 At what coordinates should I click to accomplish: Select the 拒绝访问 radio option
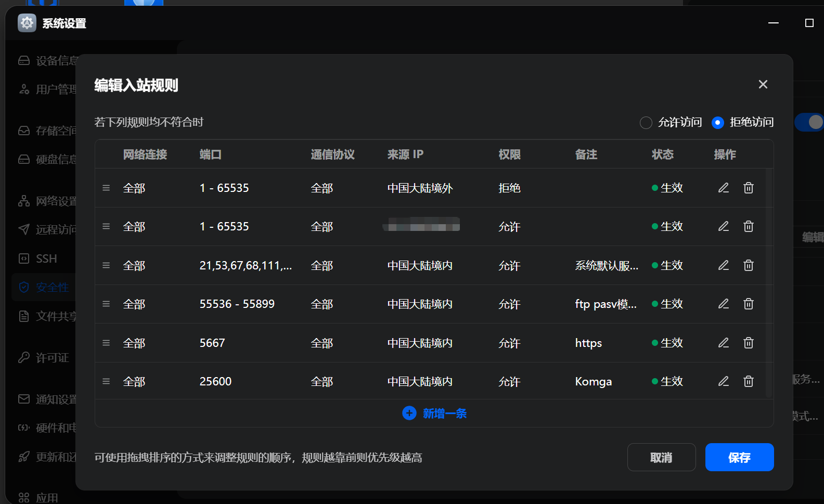click(x=718, y=123)
